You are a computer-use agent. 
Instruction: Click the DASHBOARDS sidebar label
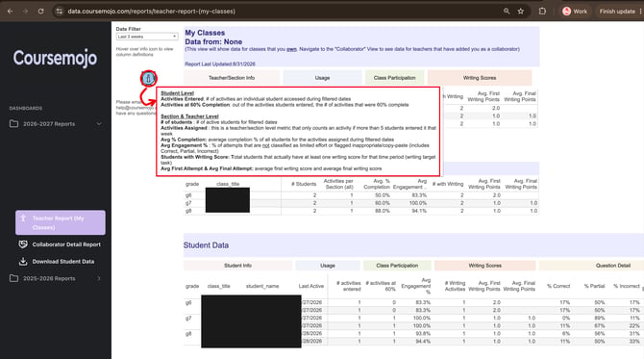click(25, 108)
